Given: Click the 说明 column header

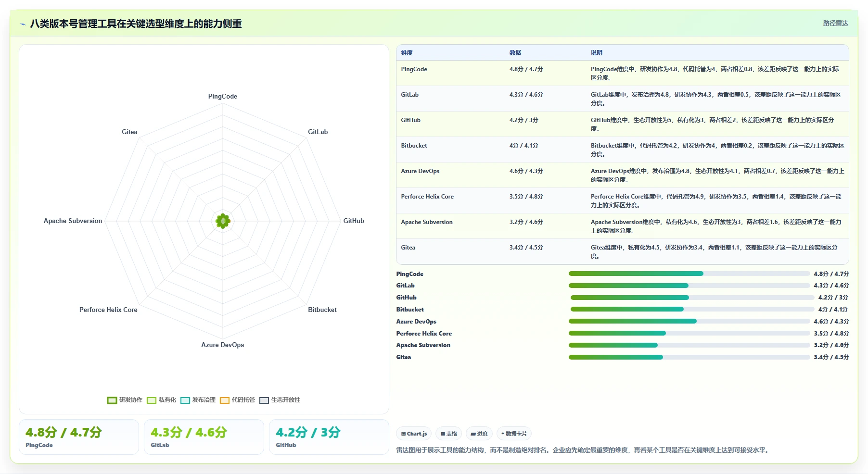Looking at the screenshot, I should point(597,53).
